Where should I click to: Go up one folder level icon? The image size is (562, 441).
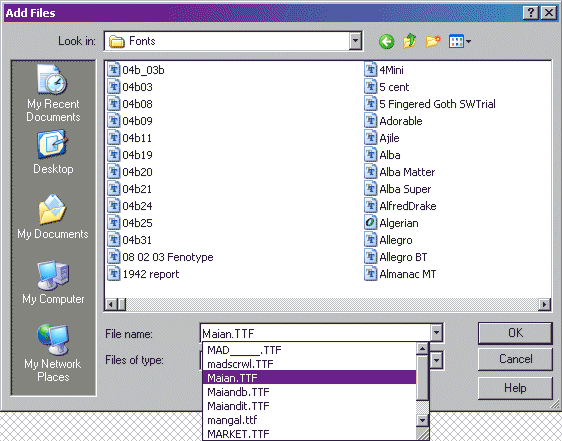[x=409, y=41]
